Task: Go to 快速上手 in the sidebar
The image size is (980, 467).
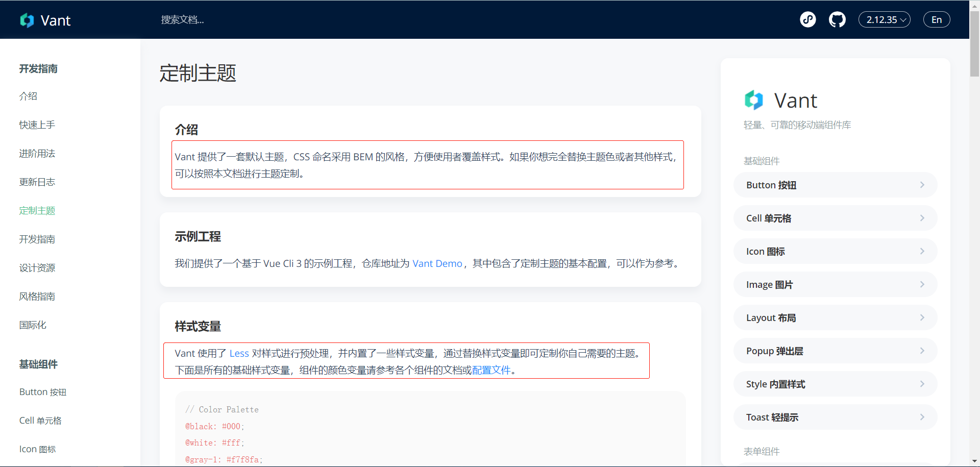Action: tap(37, 125)
